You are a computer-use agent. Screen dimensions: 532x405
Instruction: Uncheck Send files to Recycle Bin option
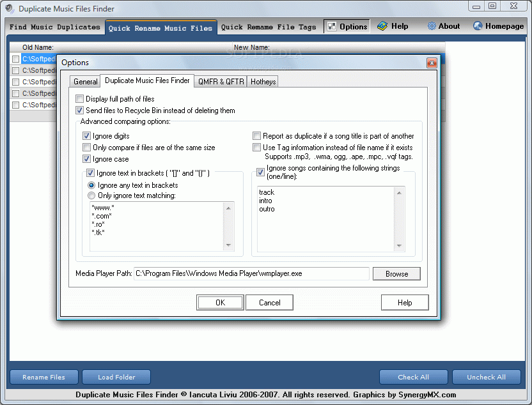79,111
